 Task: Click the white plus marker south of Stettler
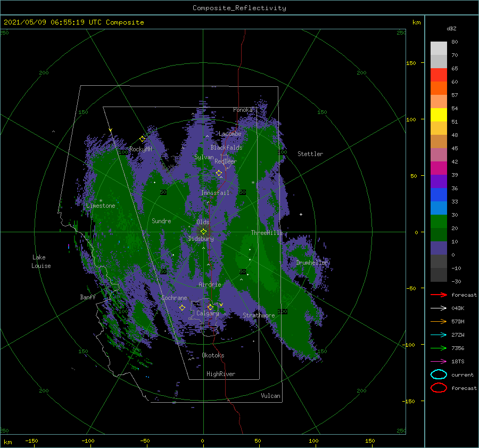pos(301,214)
